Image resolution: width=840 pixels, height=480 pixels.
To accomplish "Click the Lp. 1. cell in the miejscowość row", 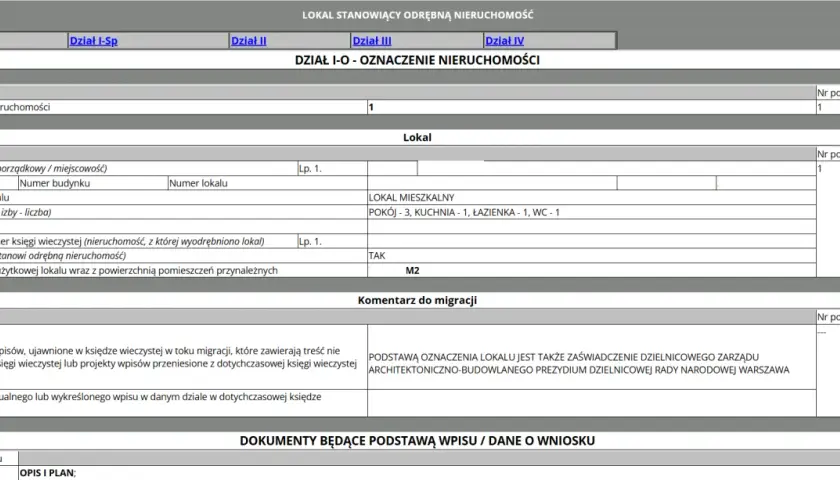I will click(332, 168).
